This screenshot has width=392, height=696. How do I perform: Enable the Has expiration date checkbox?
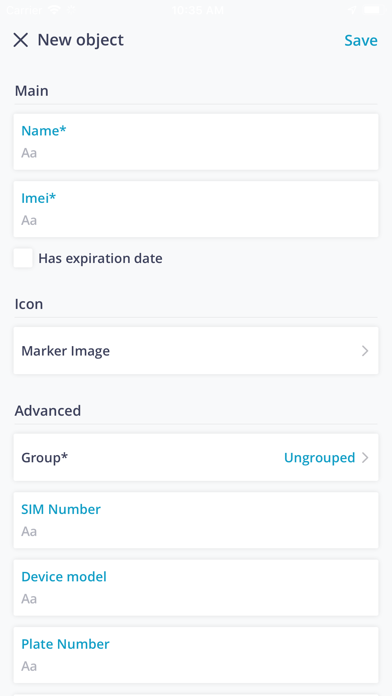pos(23,258)
